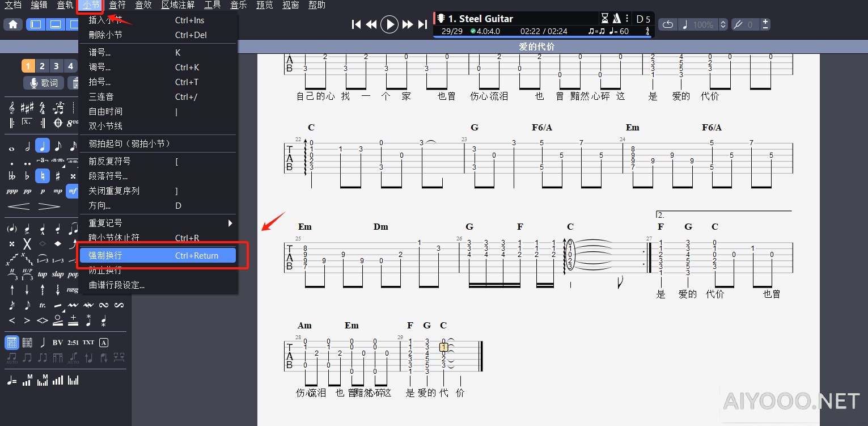Insert the coda symbol icon
This screenshot has height=426, width=868.
point(58,123)
